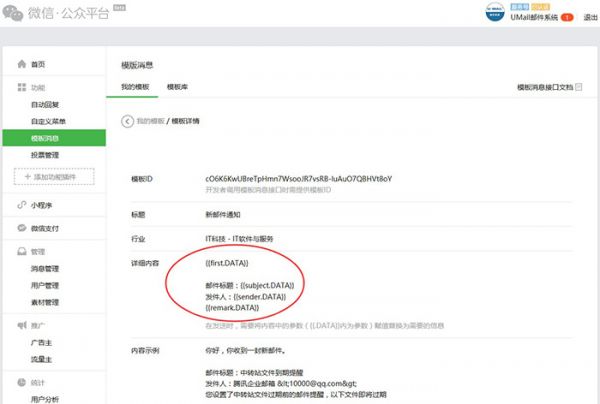Select 模板消息 in sidebar
Viewport: 600px width, 404px height.
pyautogui.click(x=54, y=138)
